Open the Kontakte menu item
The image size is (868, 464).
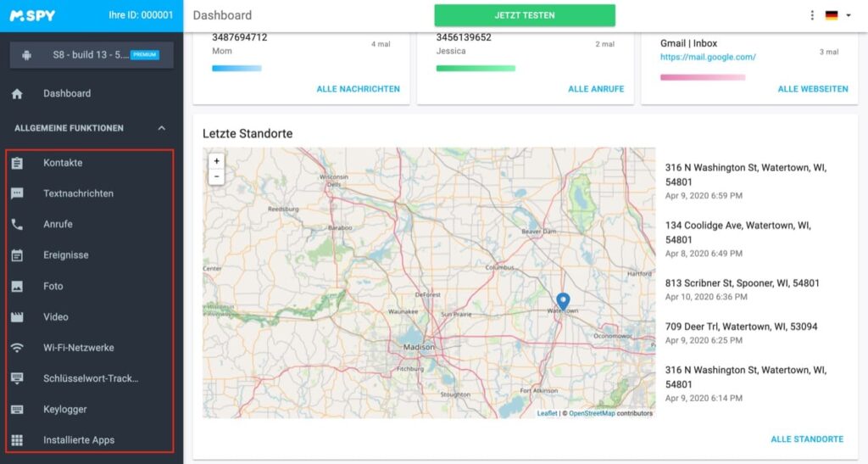63,163
